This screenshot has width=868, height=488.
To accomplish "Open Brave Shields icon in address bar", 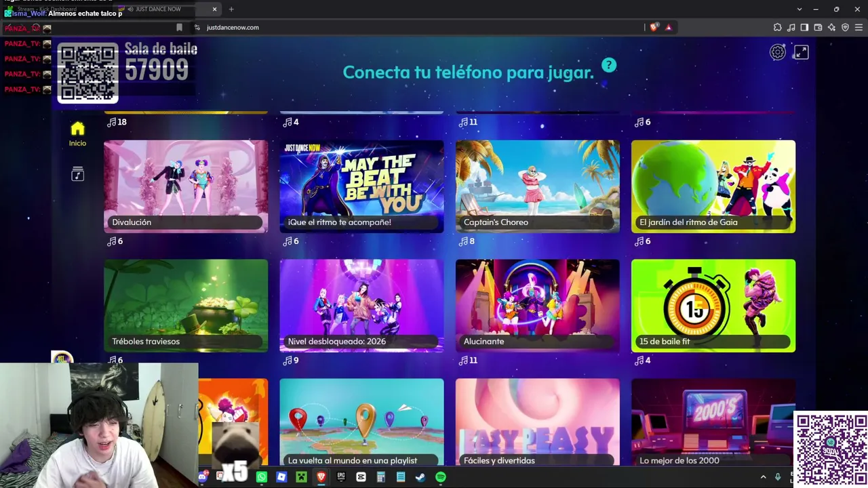I will click(654, 27).
